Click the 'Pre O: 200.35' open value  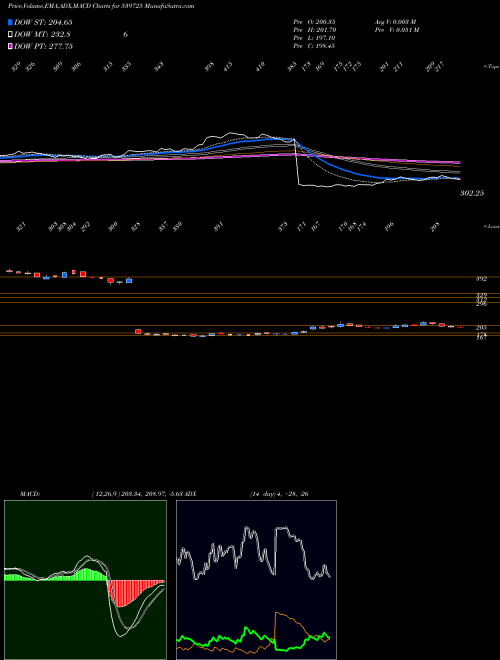point(314,21)
